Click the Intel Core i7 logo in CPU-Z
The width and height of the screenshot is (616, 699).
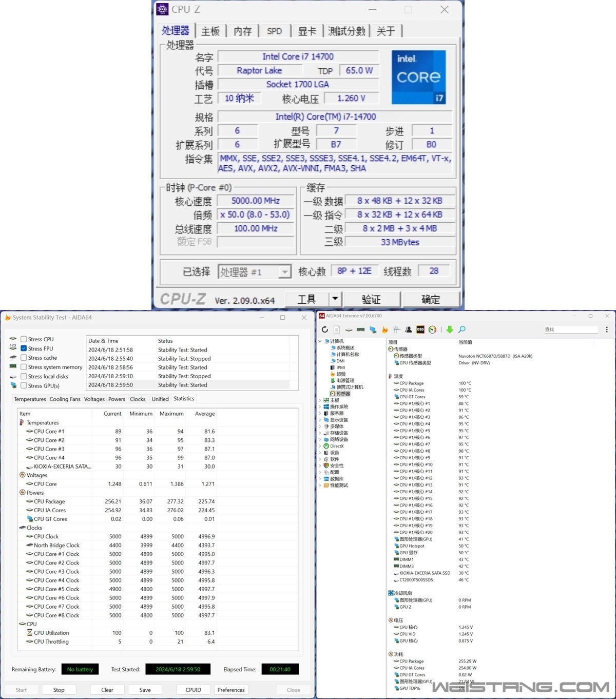(x=418, y=77)
